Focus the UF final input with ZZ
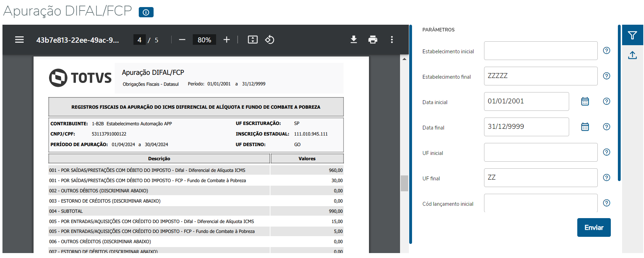The image size is (644, 258). [541, 178]
